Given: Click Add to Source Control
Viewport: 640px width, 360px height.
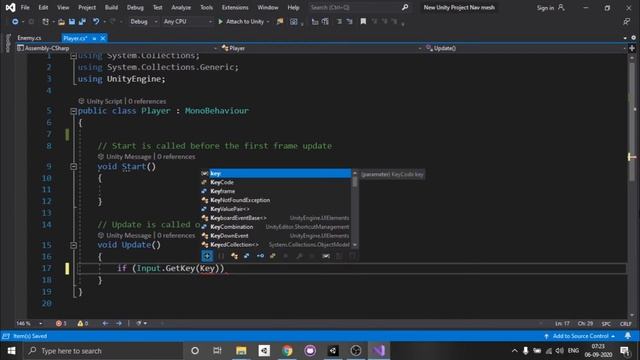Looking at the screenshot, I should (x=580, y=336).
